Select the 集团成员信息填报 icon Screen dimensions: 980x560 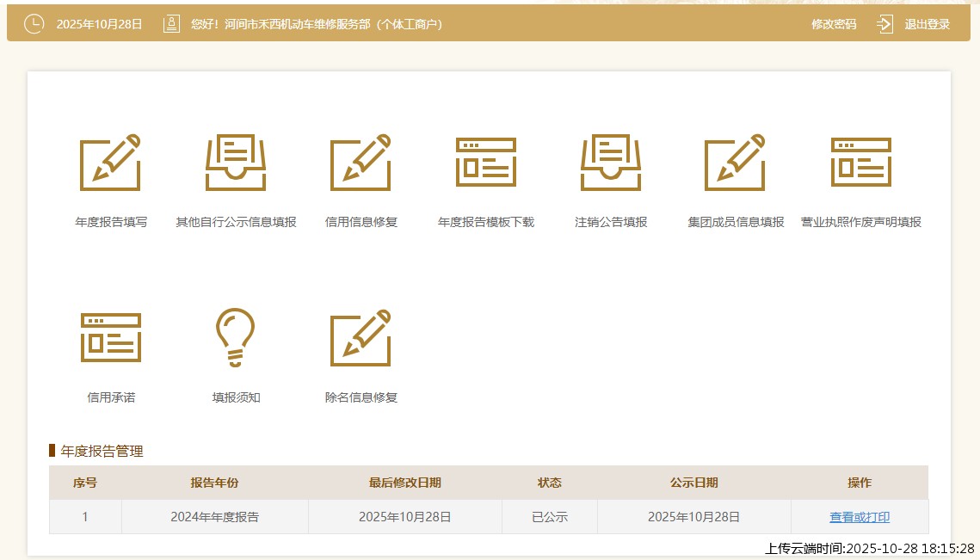tap(736, 163)
